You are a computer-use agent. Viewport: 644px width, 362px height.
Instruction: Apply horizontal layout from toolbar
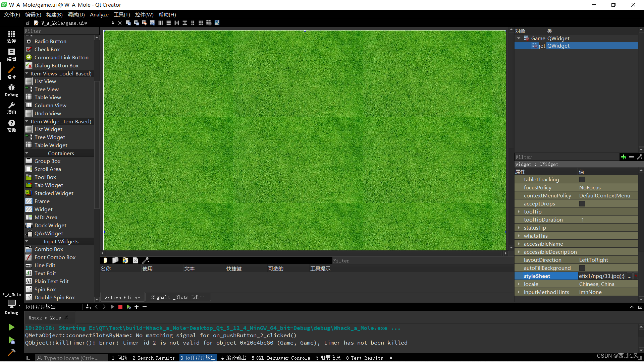click(x=161, y=23)
